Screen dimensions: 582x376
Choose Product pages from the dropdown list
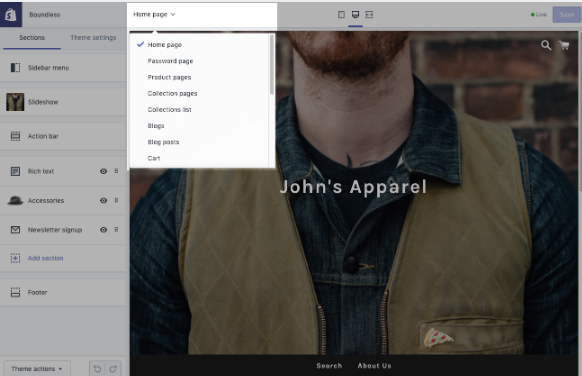coord(169,77)
